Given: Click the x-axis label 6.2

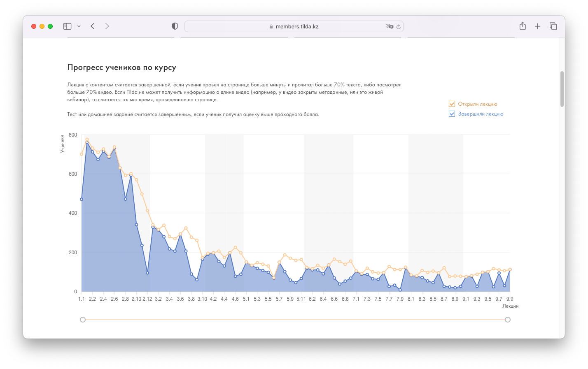Looking at the screenshot, I should [312, 299].
